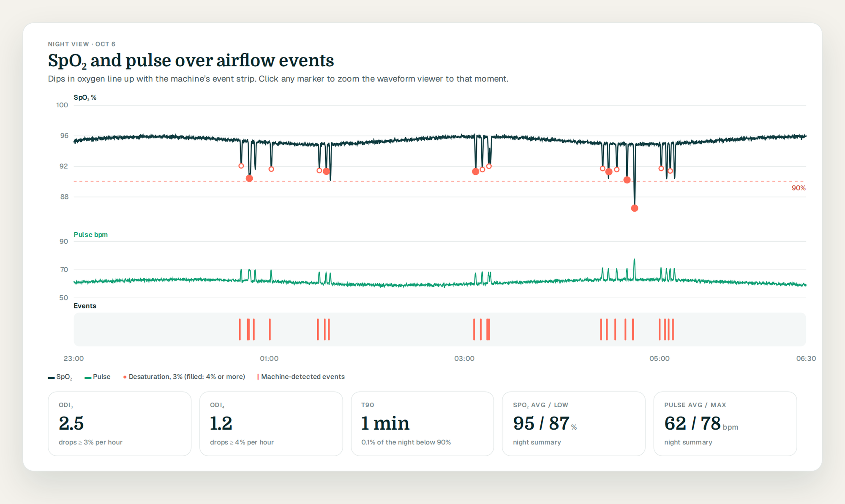Click '0.1% of the night below 90%' text
This screenshot has height=504, width=845.
tap(406, 442)
